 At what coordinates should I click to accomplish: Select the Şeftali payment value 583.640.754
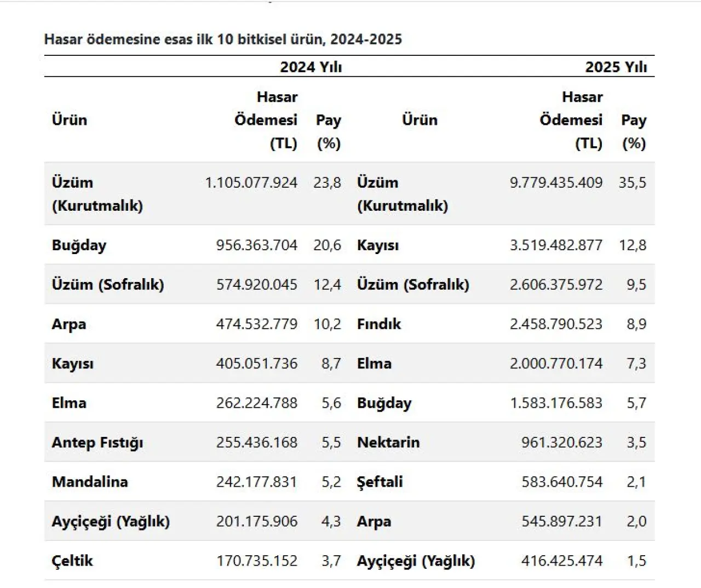pyautogui.click(x=561, y=482)
